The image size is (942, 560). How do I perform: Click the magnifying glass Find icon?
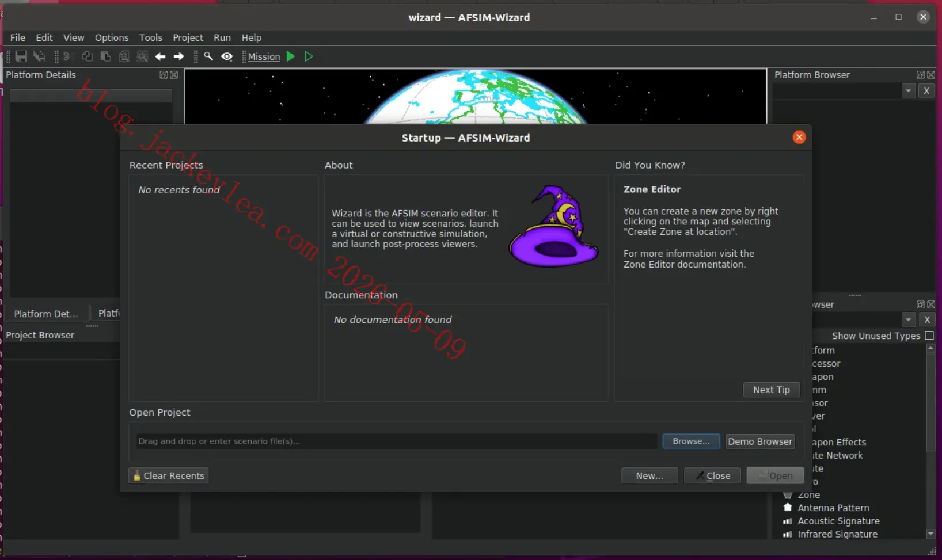pos(208,56)
